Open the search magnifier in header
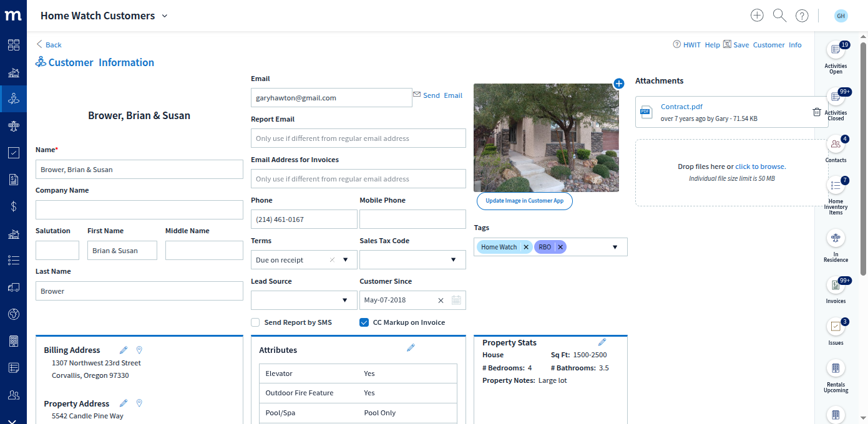 779,16
